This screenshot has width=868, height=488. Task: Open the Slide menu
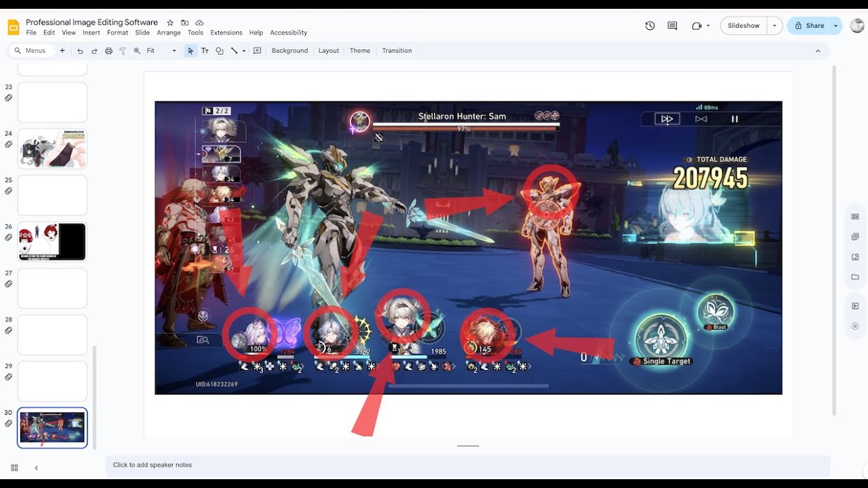142,33
